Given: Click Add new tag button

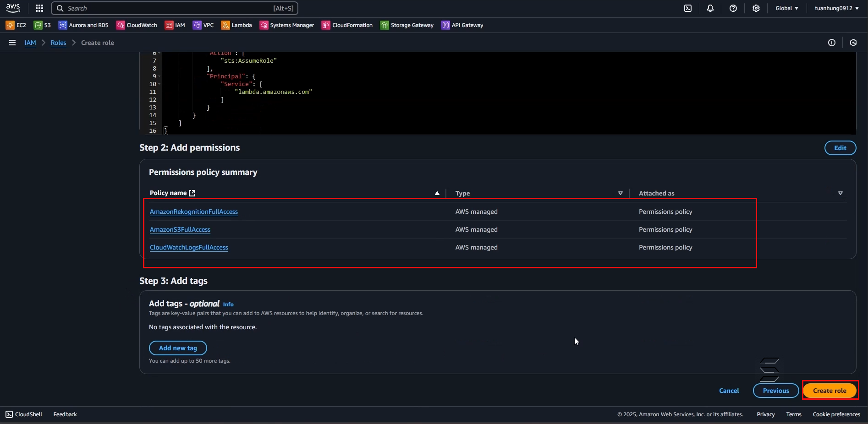Looking at the screenshot, I should [x=178, y=348].
